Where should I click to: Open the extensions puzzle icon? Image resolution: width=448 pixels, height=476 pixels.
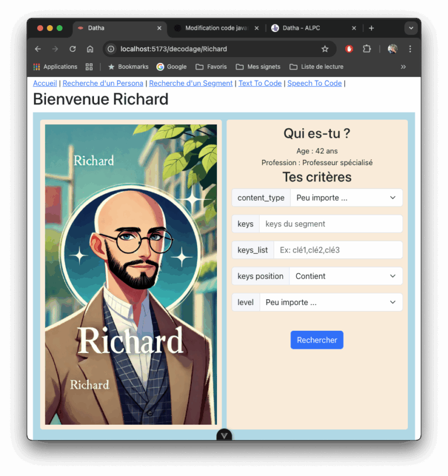point(367,49)
